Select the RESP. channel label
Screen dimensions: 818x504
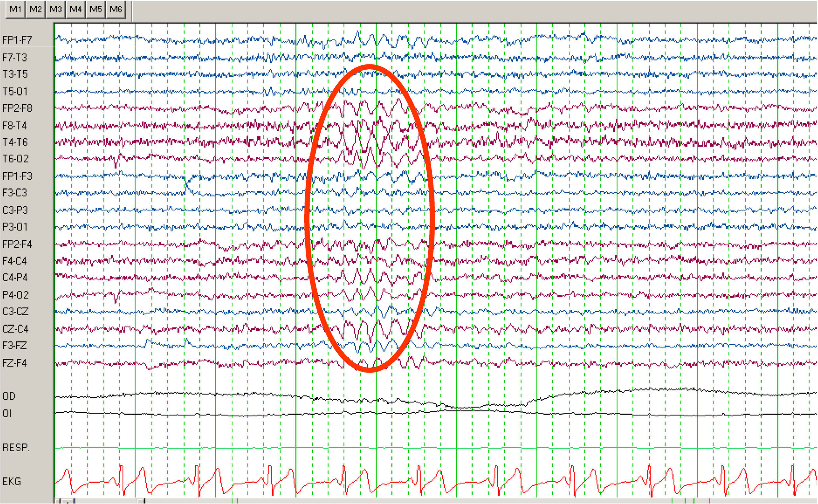pyautogui.click(x=16, y=448)
